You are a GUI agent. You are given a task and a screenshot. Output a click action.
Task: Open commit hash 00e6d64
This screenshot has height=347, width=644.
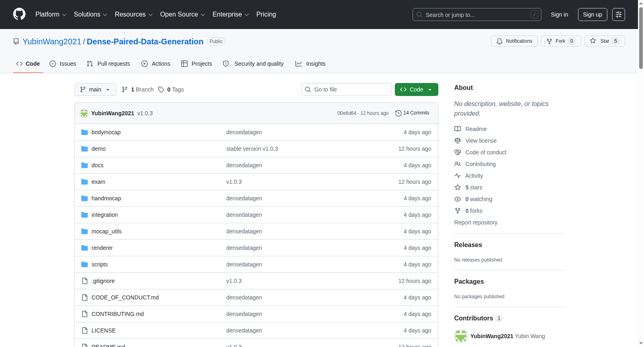click(347, 113)
